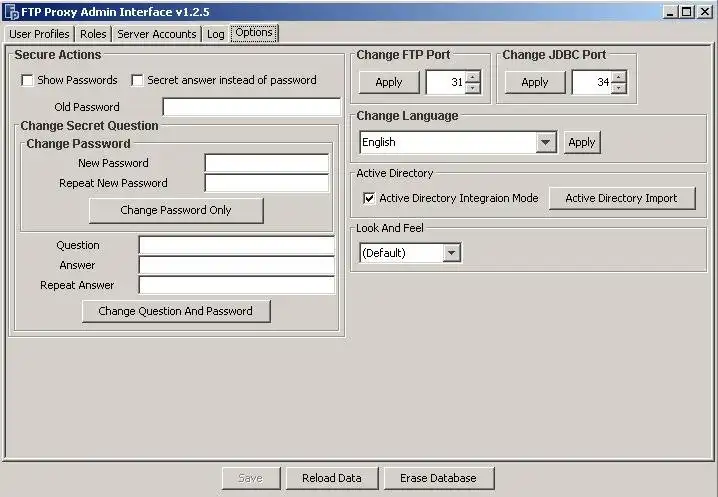Apply the selected language
Image resolution: width=718 pixels, height=497 pixels.
pos(582,142)
